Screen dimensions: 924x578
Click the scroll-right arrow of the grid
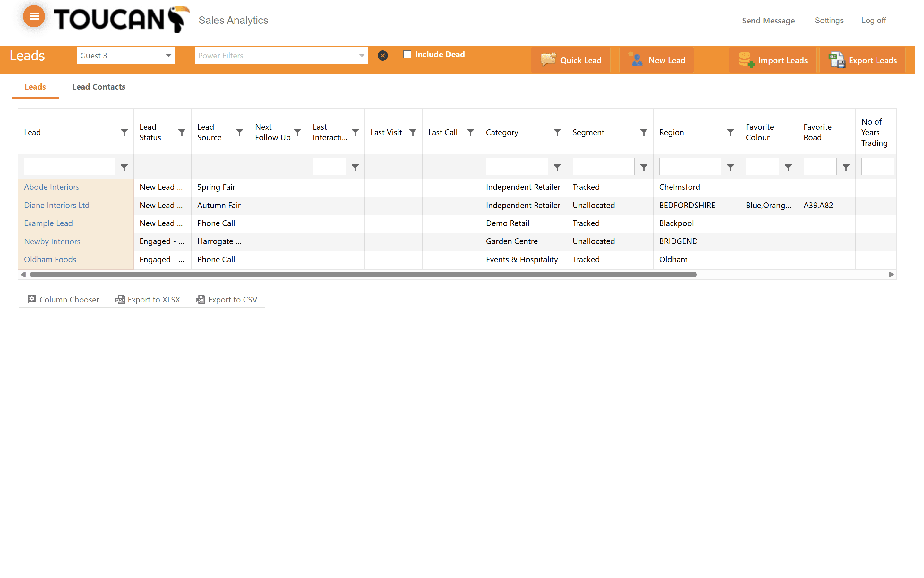pos(891,275)
